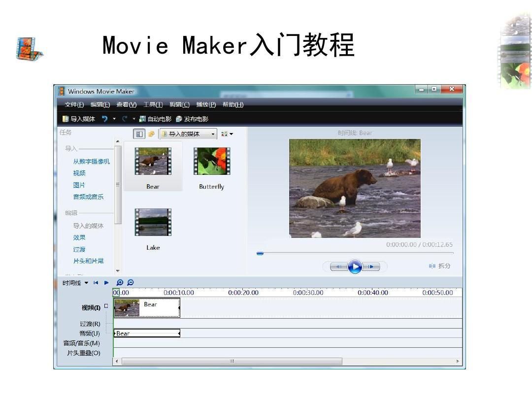Click the timeline scroll left arrow

[x=117, y=362]
